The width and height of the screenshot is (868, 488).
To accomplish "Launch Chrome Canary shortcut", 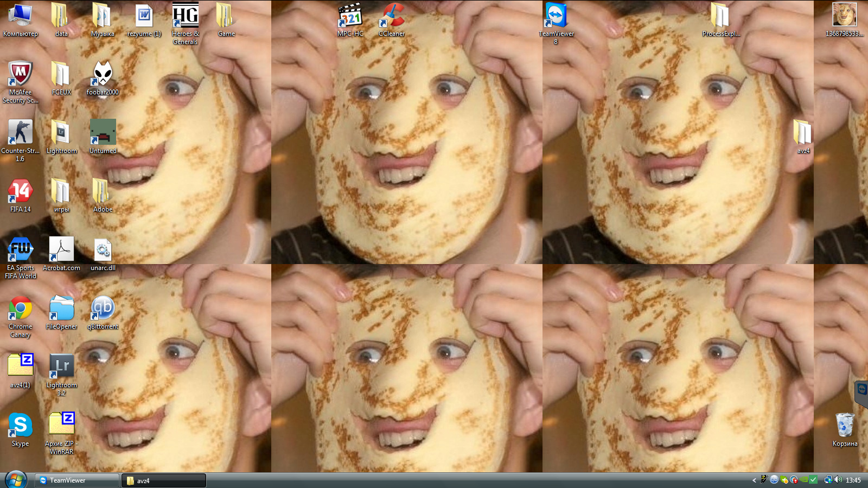I will [x=21, y=317].
